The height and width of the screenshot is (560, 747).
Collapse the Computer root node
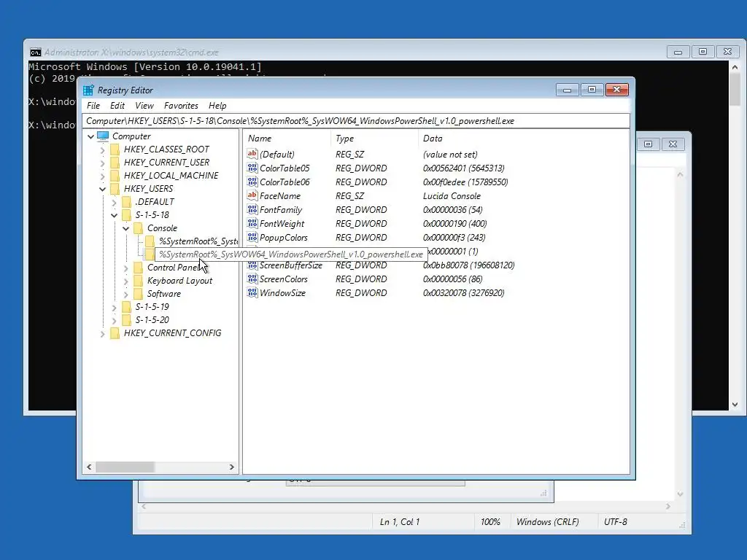click(x=90, y=136)
